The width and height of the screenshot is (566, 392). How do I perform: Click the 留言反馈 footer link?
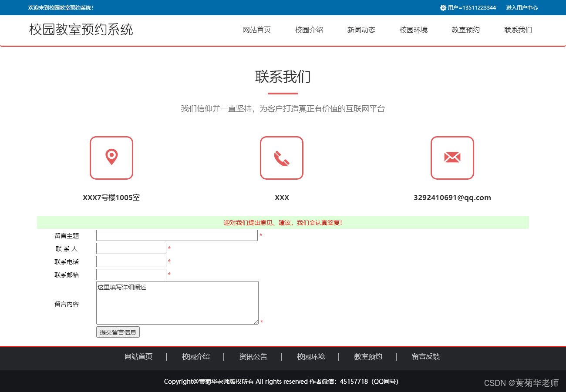[x=425, y=356]
